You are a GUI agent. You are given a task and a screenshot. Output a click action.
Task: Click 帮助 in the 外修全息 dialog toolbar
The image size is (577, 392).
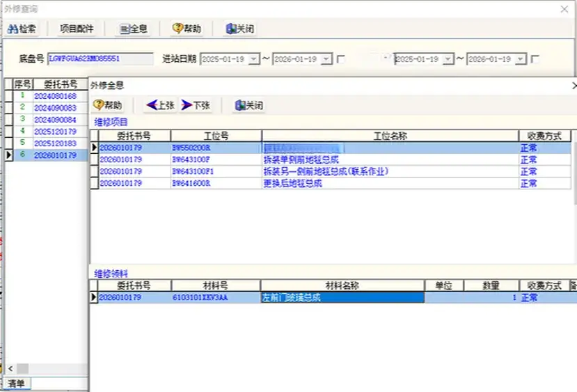(109, 105)
